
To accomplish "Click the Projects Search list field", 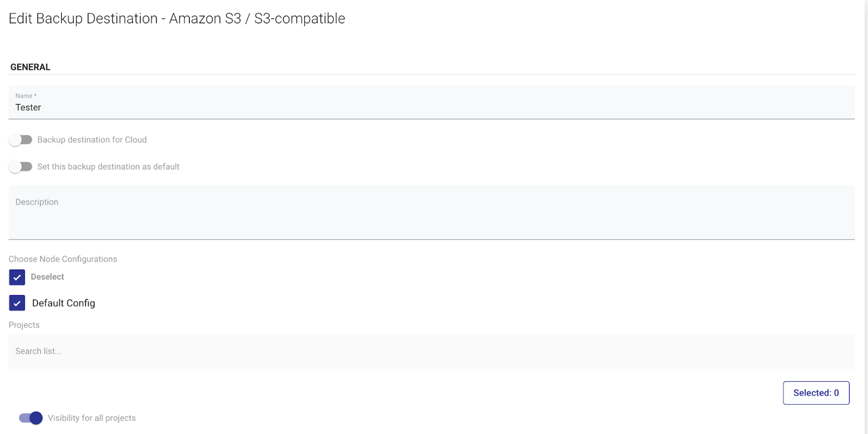I will pos(431,352).
